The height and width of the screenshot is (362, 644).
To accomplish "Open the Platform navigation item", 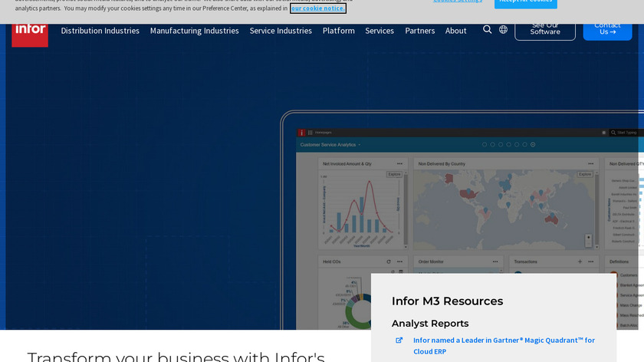I will coord(338,31).
